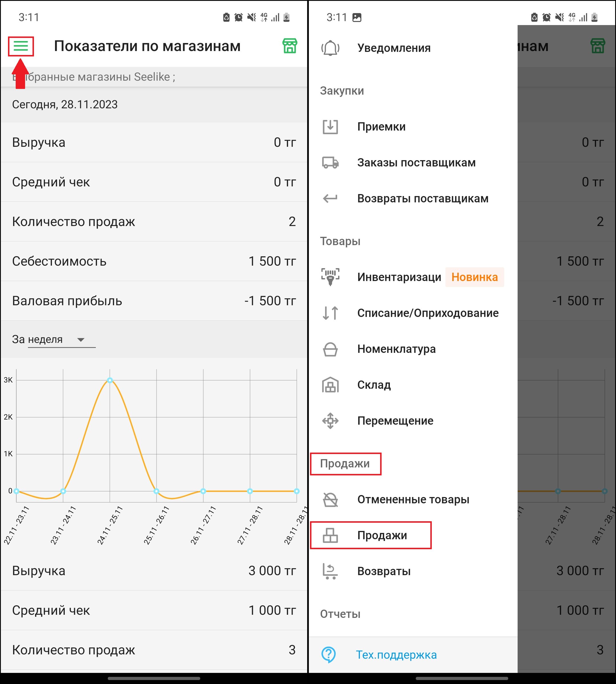Tap the Отмененные товары crossed basket icon

click(x=330, y=500)
